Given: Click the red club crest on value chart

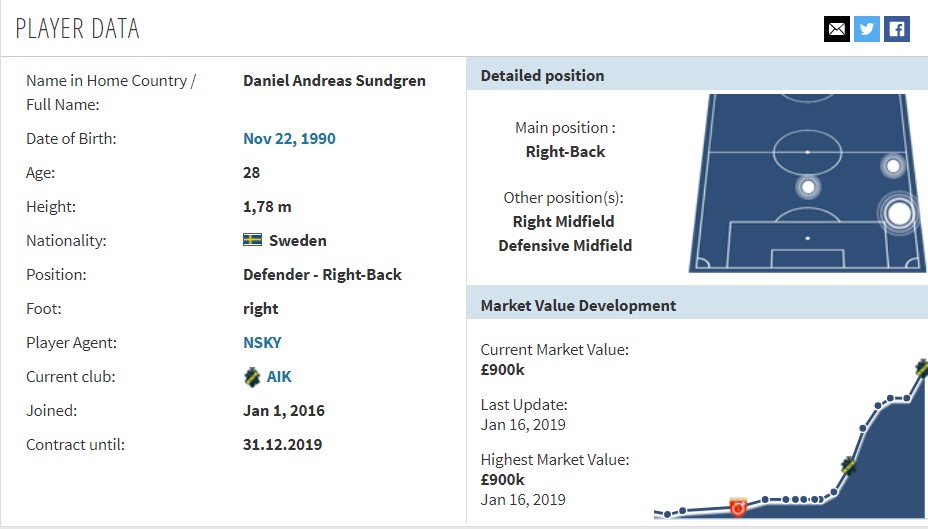Looking at the screenshot, I should [738, 507].
